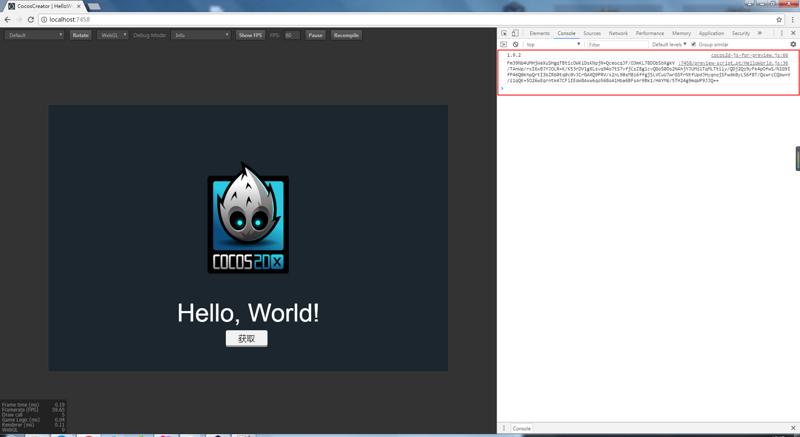
Task: Click the Frame time stat row
Action: [x=33, y=404]
